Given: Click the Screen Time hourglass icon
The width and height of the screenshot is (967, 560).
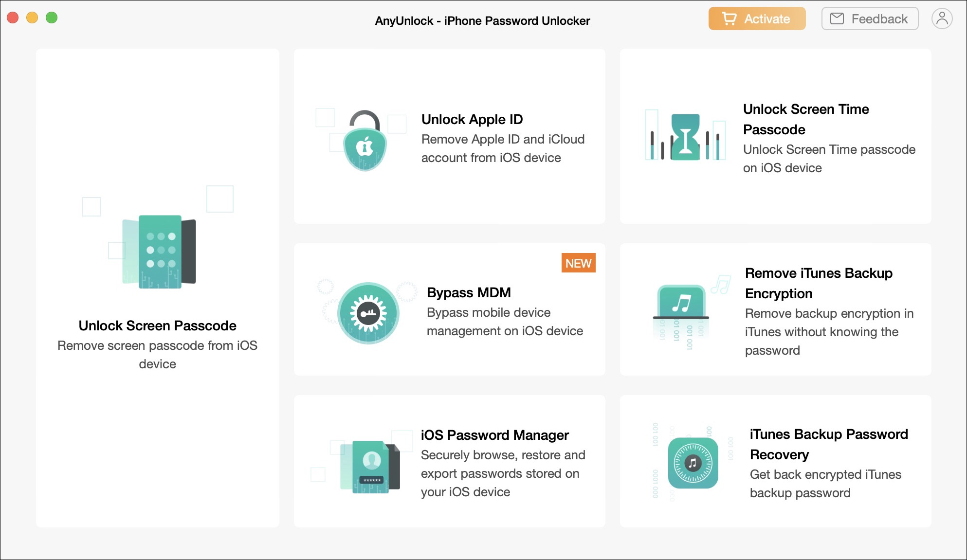Looking at the screenshot, I should tap(685, 137).
